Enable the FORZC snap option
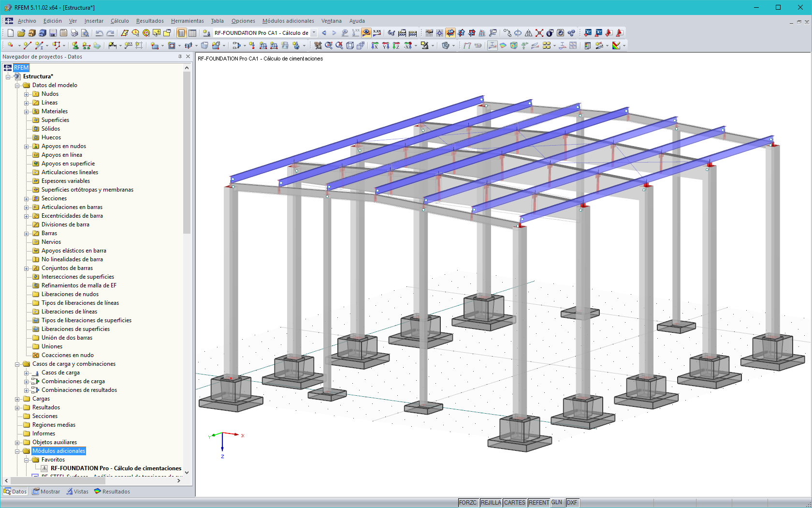This screenshot has height=508, width=812. click(x=468, y=503)
